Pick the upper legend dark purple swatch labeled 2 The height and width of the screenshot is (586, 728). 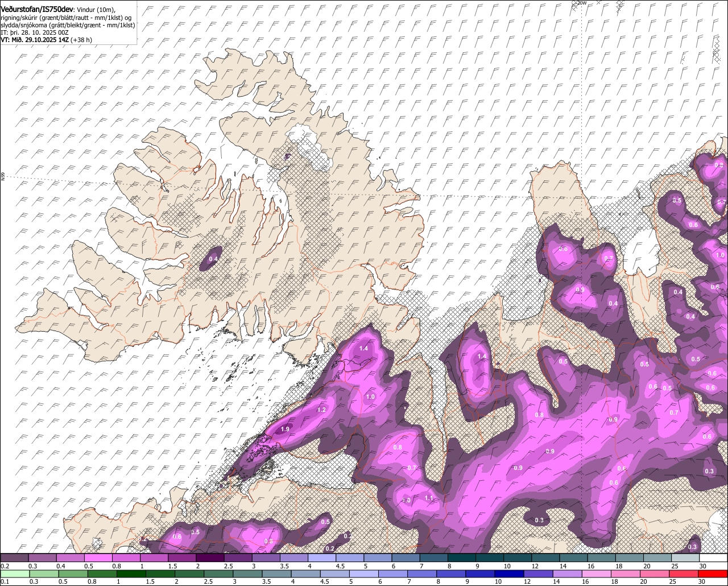pyautogui.click(x=210, y=558)
